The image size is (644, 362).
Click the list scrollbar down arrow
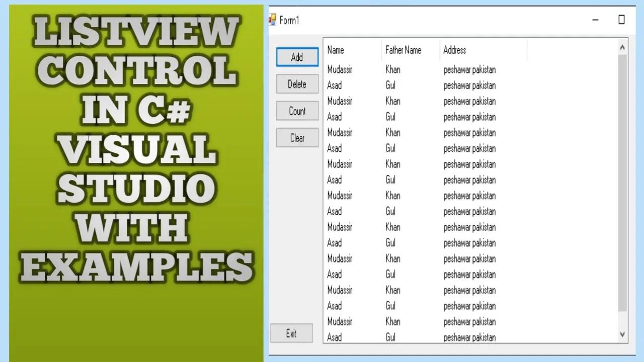(622, 334)
